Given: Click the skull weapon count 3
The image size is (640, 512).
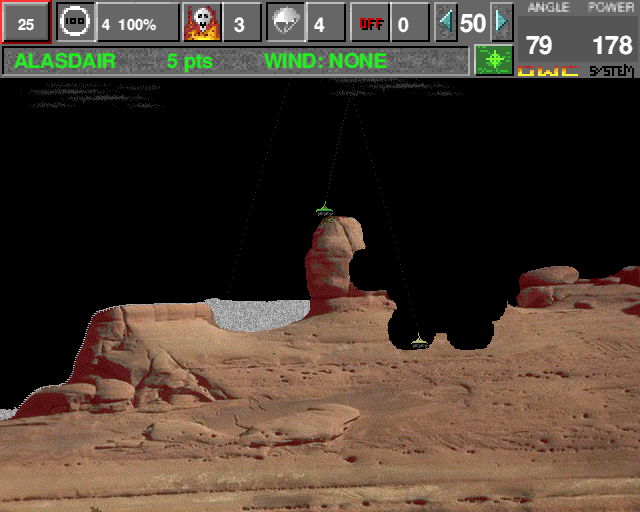Looking at the screenshot, I should (x=241, y=22).
